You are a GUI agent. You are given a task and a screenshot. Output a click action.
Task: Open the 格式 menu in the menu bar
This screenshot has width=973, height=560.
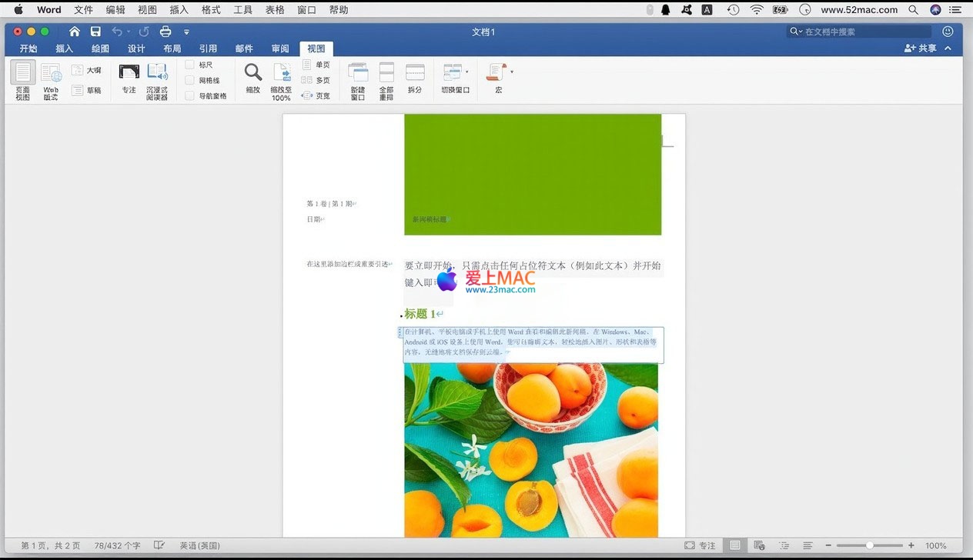tap(211, 10)
